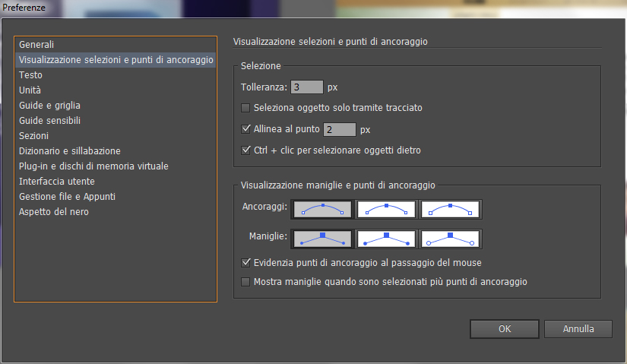Image resolution: width=627 pixels, height=364 pixels.
Task: Enable Seleziona oggetto solo tramite tracciato
Action: point(245,108)
